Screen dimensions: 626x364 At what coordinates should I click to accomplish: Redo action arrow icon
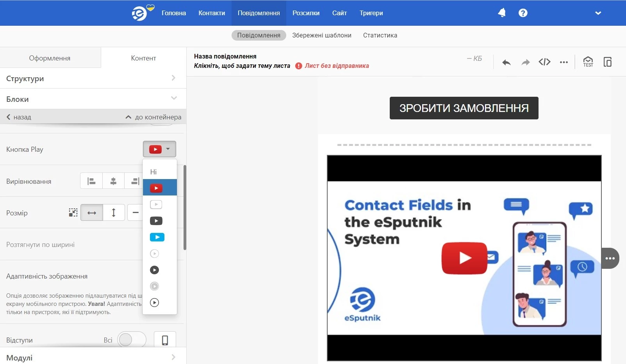526,62
